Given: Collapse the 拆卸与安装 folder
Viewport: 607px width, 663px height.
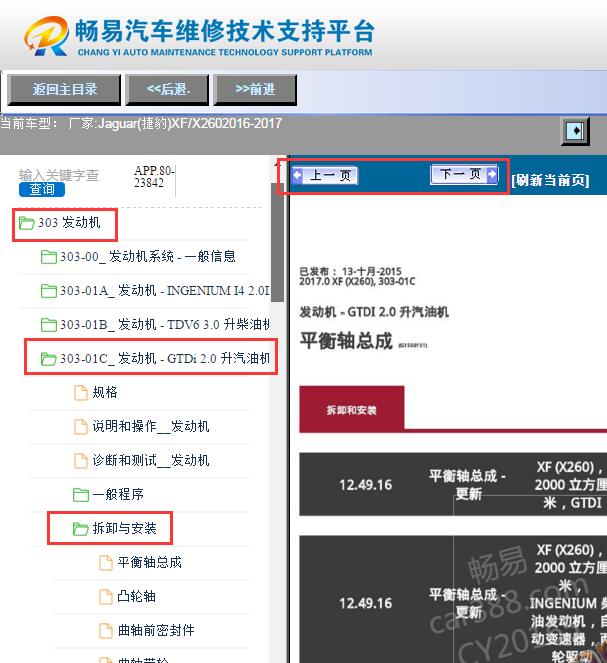Looking at the screenshot, I should tap(124, 528).
